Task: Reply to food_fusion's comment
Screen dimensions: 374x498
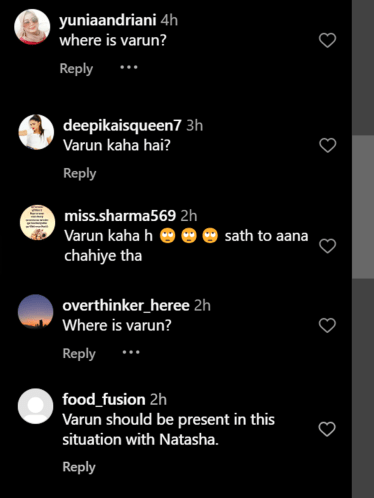Action: (79, 467)
